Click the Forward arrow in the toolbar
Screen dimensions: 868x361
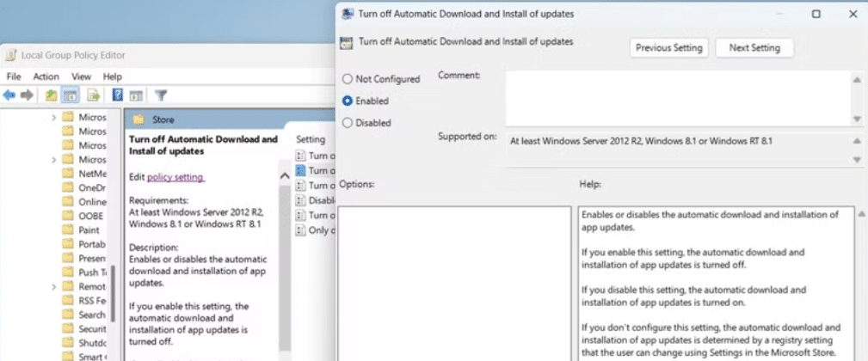(x=27, y=95)
